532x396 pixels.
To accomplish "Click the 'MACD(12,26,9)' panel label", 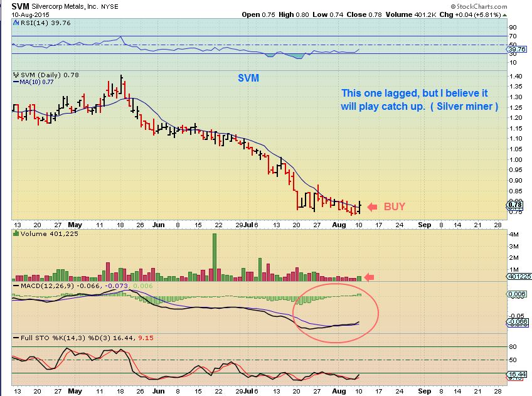I will click(x=47, y=286).
